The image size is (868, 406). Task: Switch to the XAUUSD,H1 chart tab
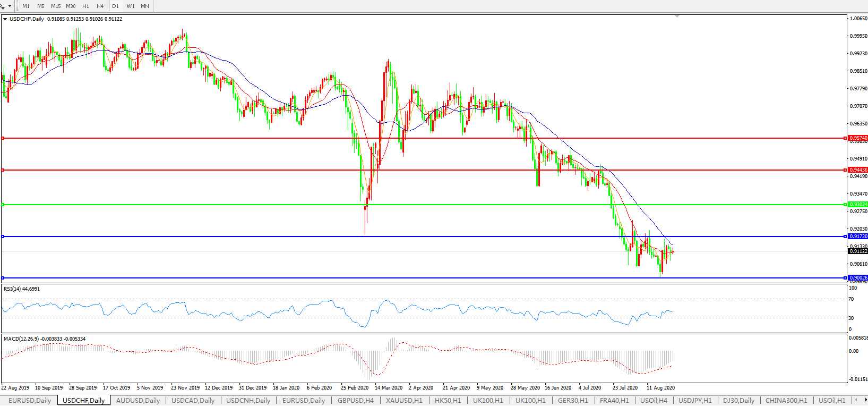404,401
